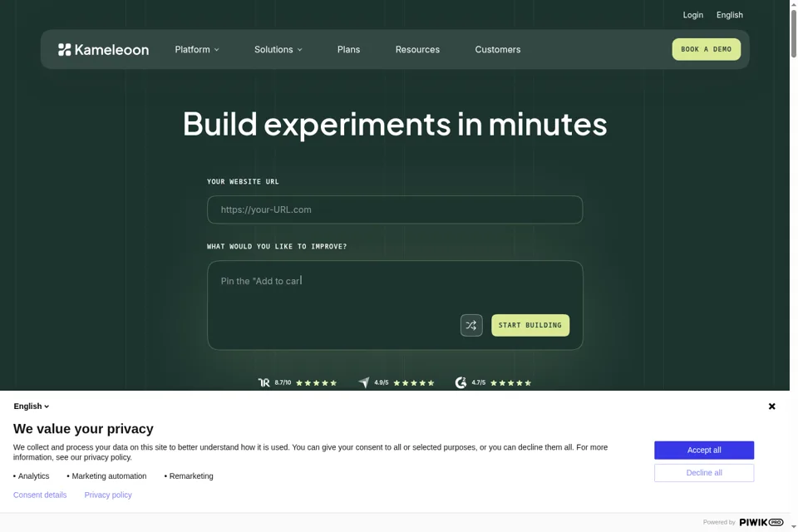Screen dimensions: 798x532
Task: Click the 'What would you like to improve' textarea
Action: [x=394, y=305]
